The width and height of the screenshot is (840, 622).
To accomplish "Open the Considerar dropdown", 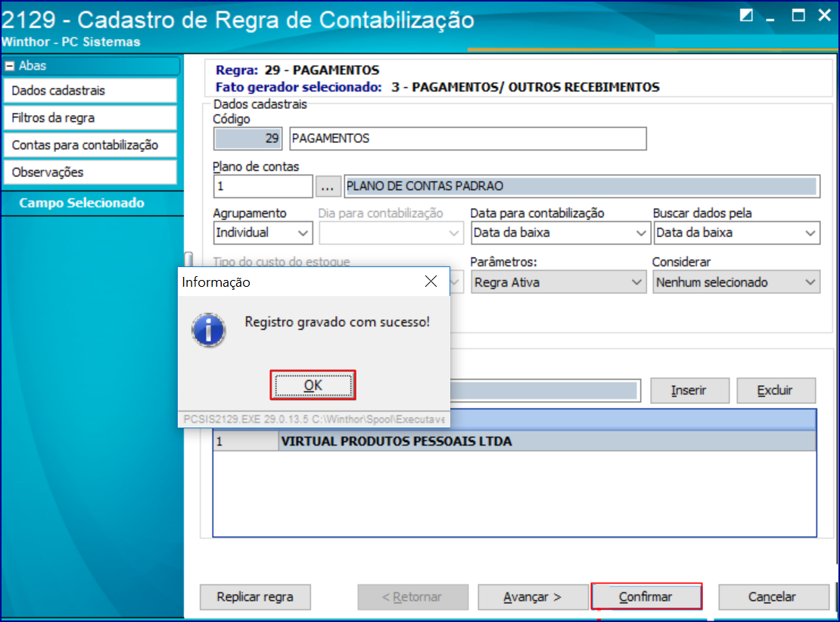I will [x=736, y=282].
